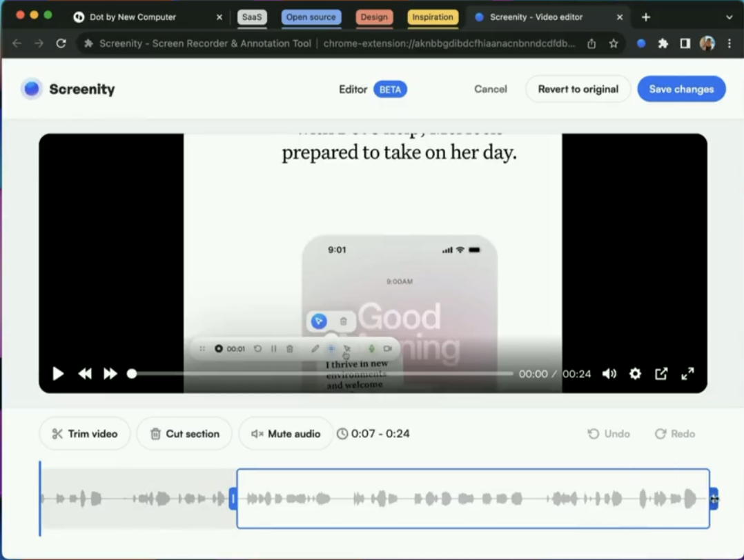Click the left trim handle on the waveform
This screenshot has width=744, height=560.
[233, 499]
